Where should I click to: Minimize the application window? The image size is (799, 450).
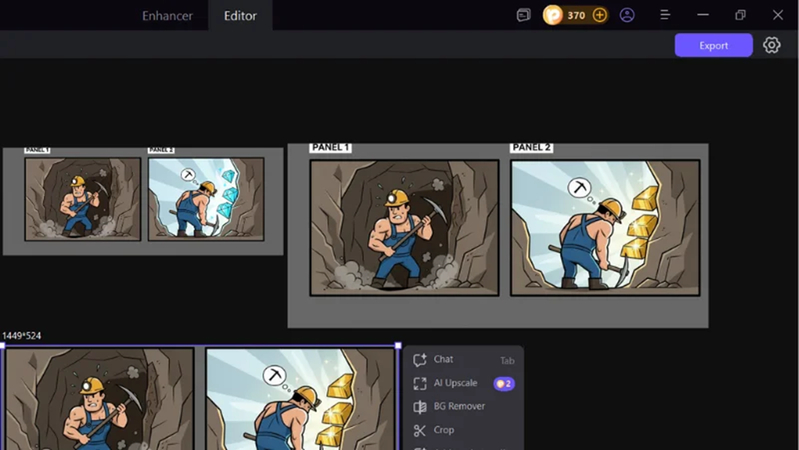coord(703,15)
